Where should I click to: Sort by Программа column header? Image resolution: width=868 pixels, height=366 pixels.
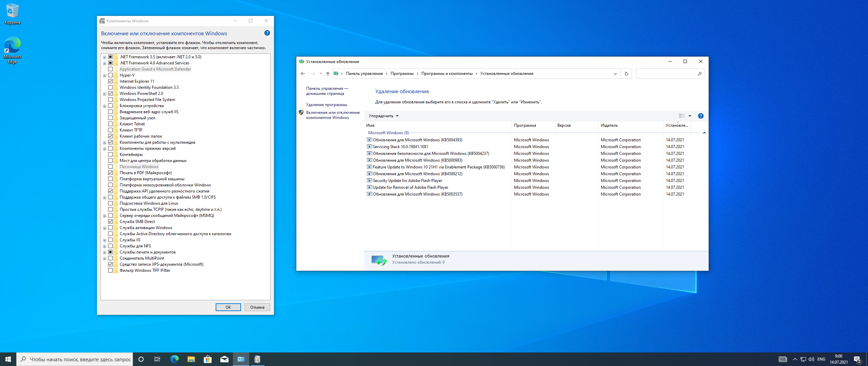[533, 125]
